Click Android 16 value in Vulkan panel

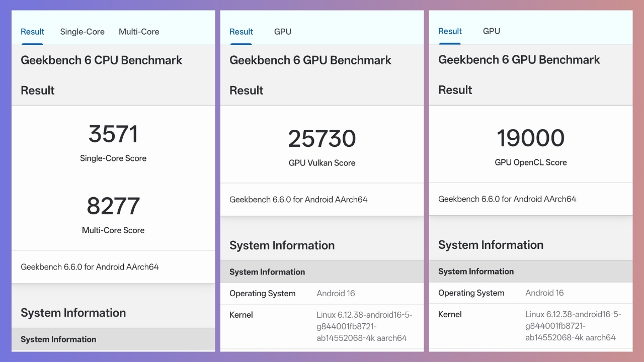click(x=336, y=294)
